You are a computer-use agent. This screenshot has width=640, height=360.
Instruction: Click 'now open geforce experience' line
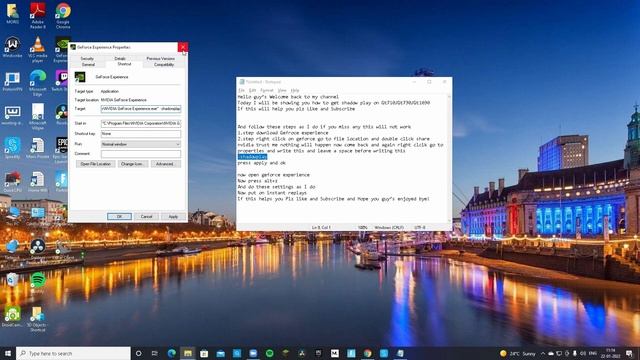[273, 175]
